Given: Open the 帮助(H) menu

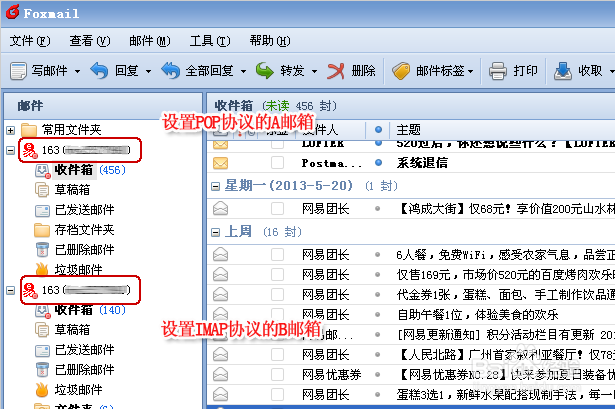Looking at the screenshot, I should [x=270, y=41].
